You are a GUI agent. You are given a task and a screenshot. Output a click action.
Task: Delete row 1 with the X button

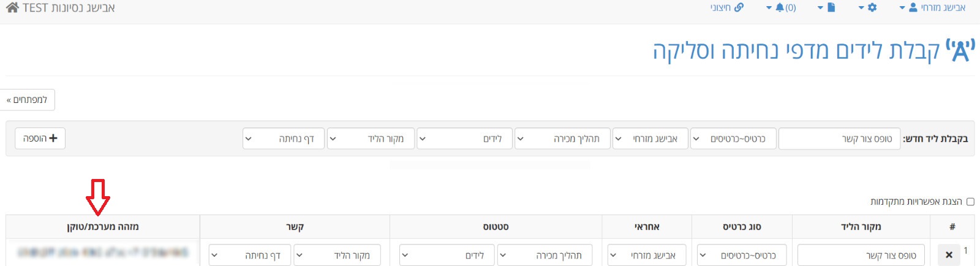pyautogui.click(x=949, y=255)
